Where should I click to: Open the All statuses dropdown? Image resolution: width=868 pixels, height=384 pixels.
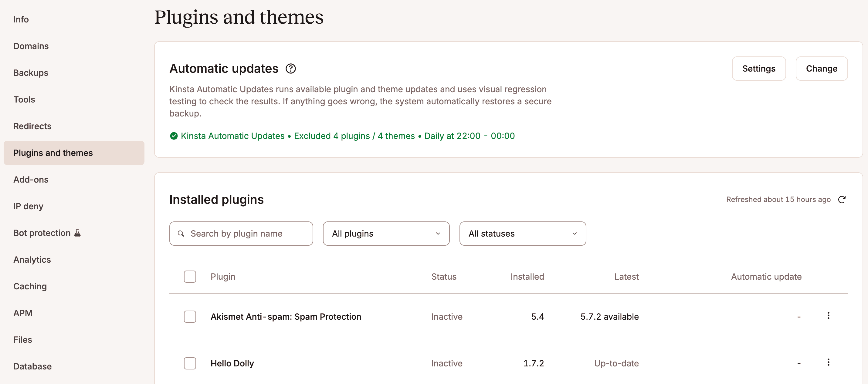pyautogui.click(x=523, y=234)
